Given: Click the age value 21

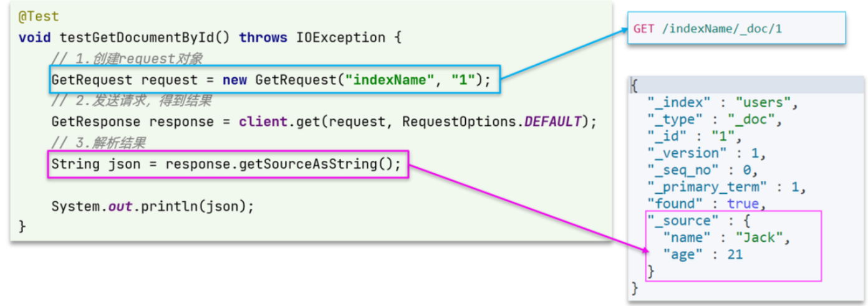Looking at the screenshot, I should pos(735,254).
